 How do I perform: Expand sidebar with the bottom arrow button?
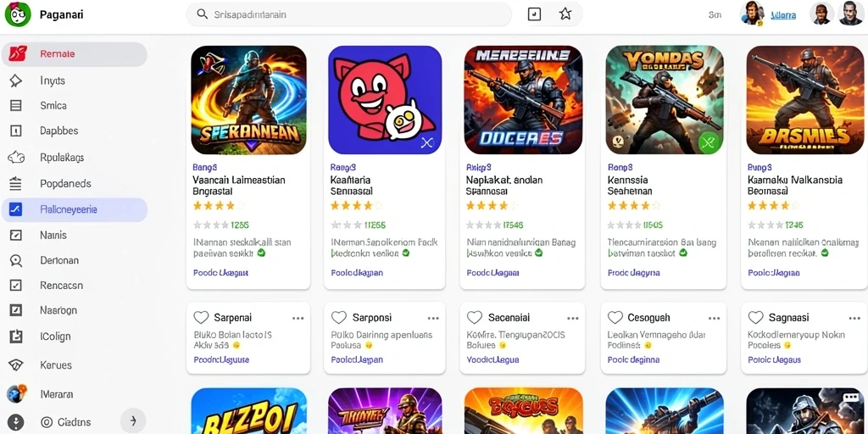tap(133, 421)
